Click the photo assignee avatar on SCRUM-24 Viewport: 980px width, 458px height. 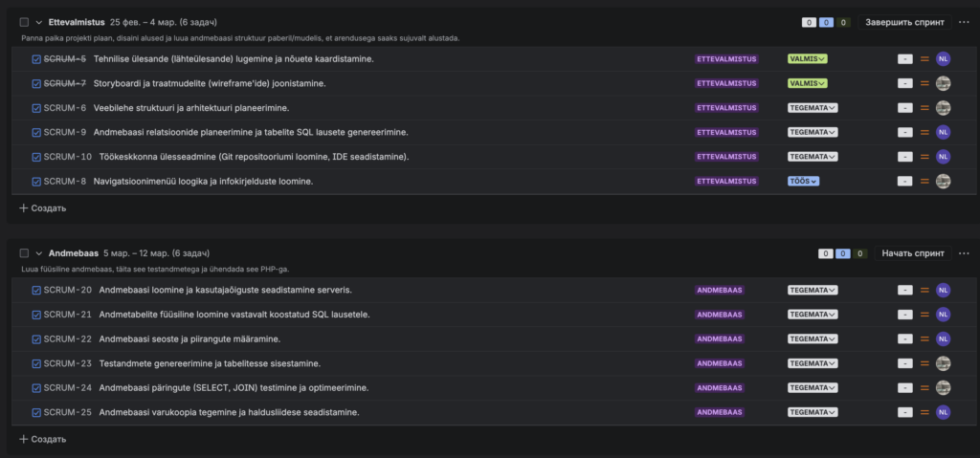[943, 387]
